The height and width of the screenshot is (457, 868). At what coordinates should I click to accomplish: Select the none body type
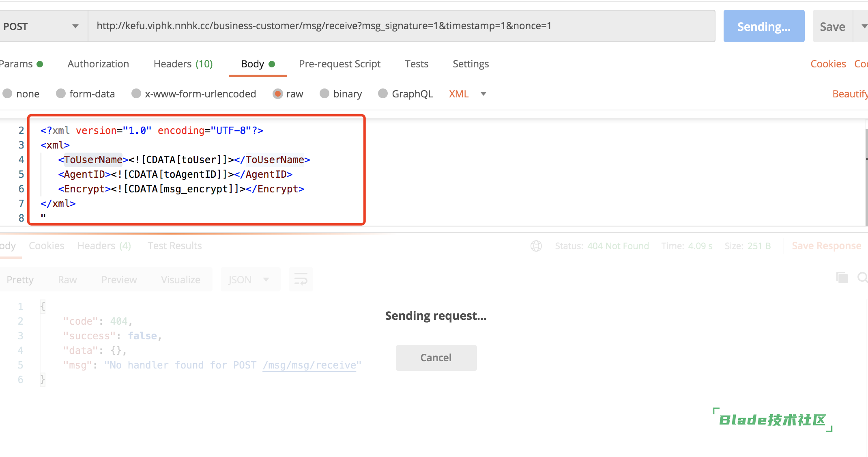tap(21, 94)
